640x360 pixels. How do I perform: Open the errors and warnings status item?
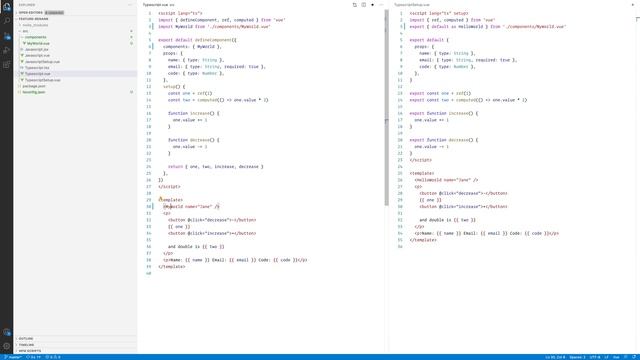[53, 357]
